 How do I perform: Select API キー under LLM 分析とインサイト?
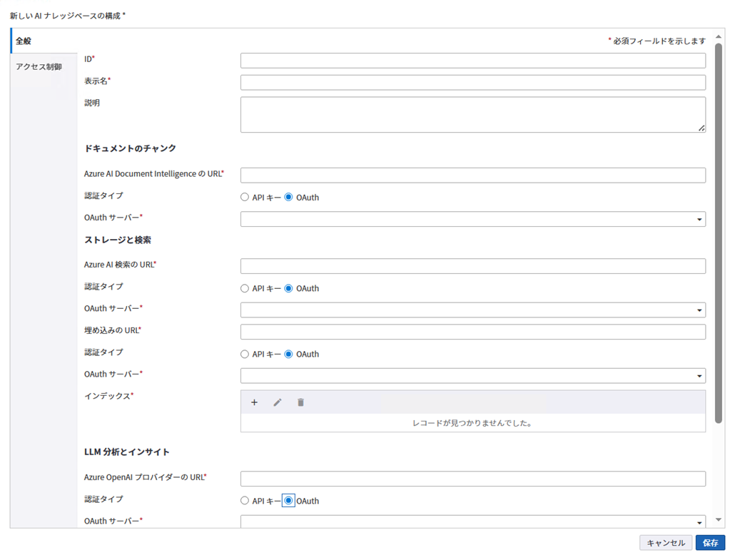[245, 500]
